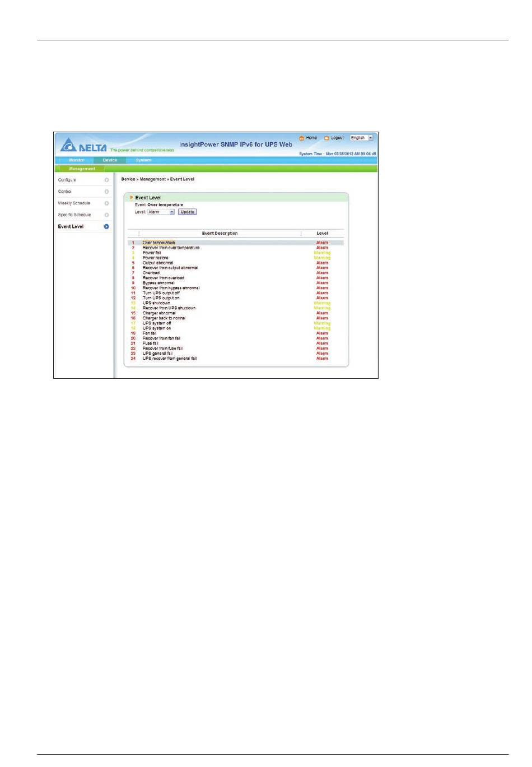
Task: Select the 'Fuse fail' event row
Action: [x=236, y=343]
